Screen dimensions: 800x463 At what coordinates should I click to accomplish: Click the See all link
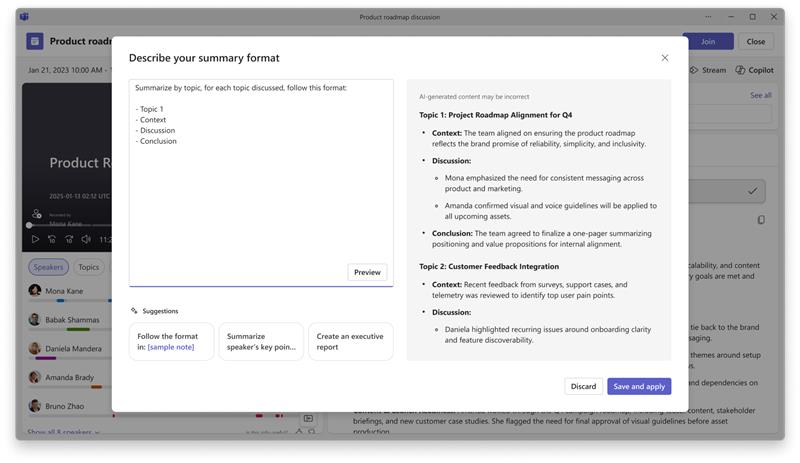point(760,95)
